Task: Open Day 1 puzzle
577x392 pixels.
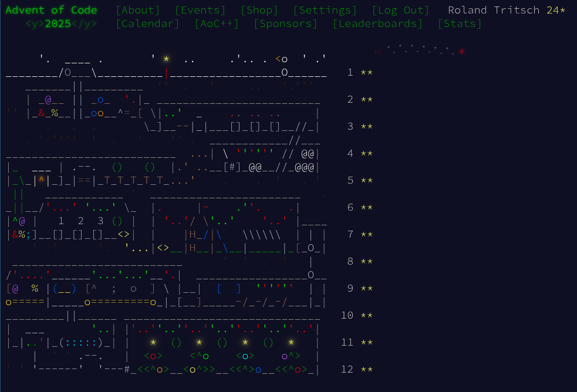Action: [x=350, y=72]
